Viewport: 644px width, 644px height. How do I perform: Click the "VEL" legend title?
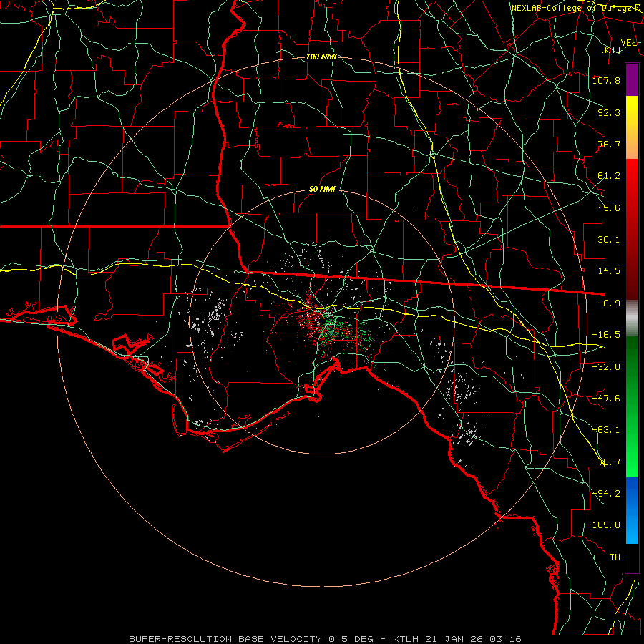click(628, 43)
